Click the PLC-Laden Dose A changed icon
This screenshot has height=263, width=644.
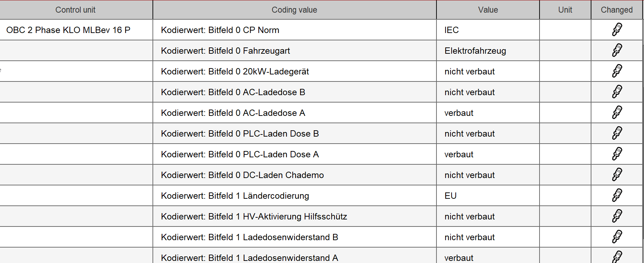pyautogui.click(x=617, y=154)
